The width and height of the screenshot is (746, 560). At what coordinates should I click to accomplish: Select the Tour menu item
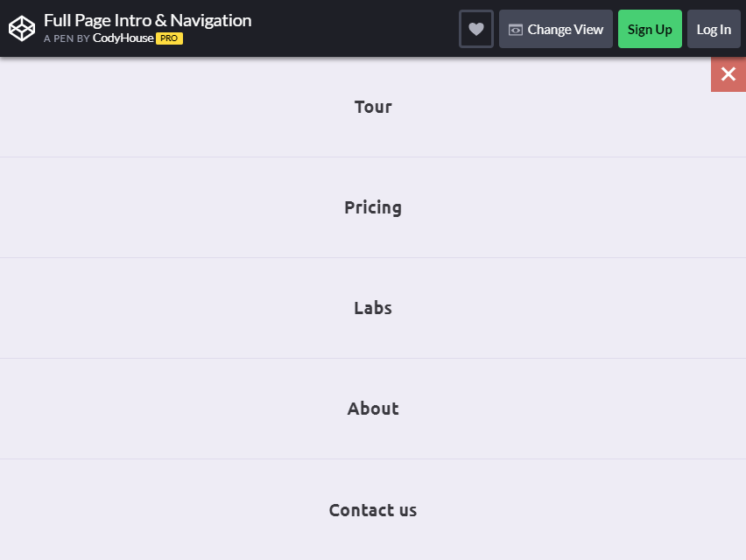point(373,107)
